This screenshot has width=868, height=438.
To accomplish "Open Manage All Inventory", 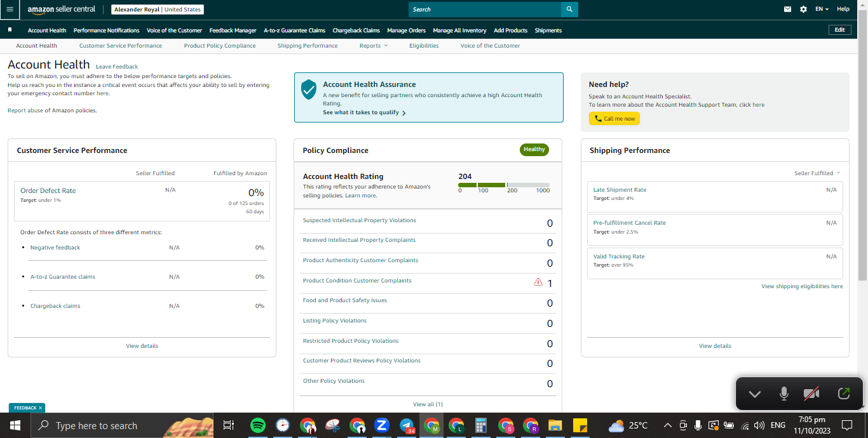I will [x=459, y=30].
